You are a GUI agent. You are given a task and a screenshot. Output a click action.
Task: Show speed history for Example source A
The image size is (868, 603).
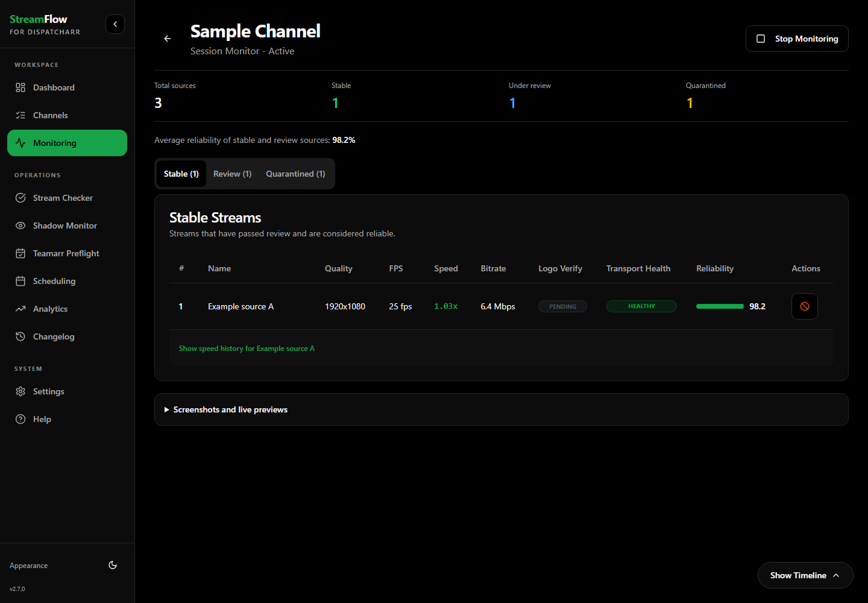(x=247, y=349)
